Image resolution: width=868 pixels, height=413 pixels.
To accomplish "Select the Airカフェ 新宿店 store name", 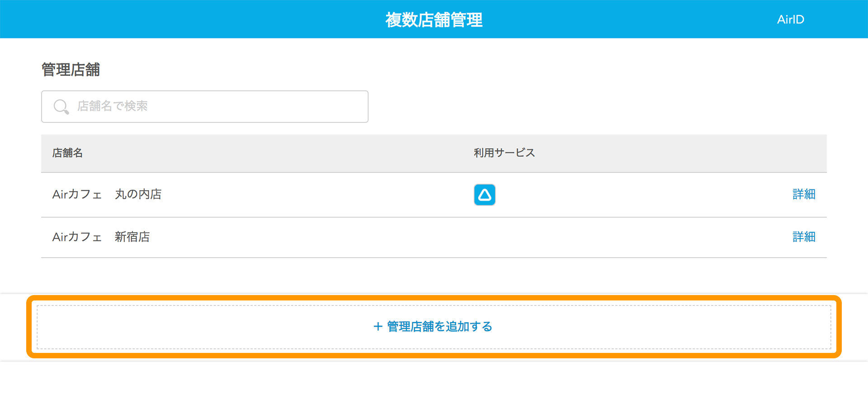I will [101, 237].
